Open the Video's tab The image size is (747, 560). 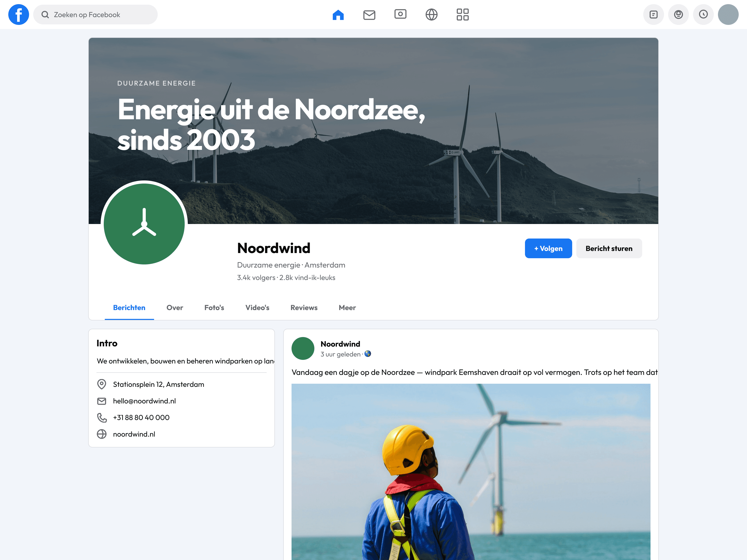[x=257, y=307]
